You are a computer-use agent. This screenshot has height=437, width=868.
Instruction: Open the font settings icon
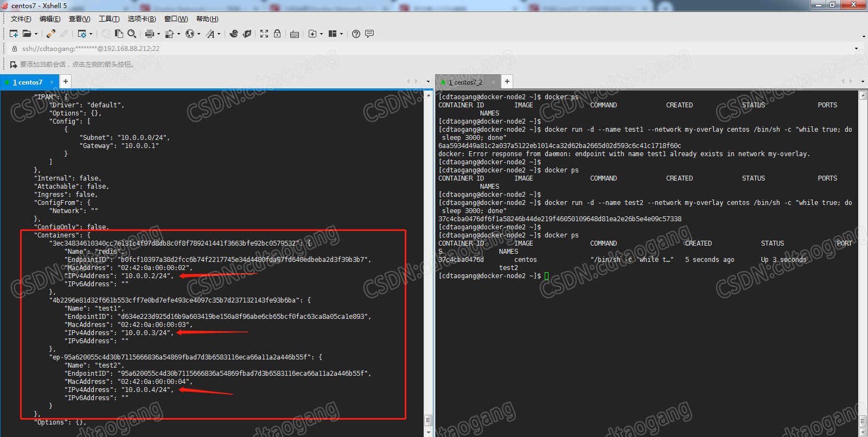(x=210, y=34)
